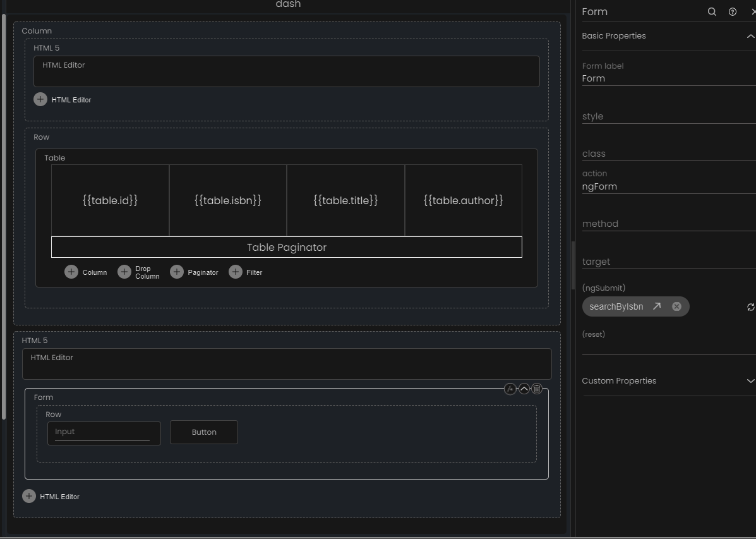Image resolution: width=756 pixels, height=539 pixels.
Task: Click the dash page title
Action: coord(289,4)
